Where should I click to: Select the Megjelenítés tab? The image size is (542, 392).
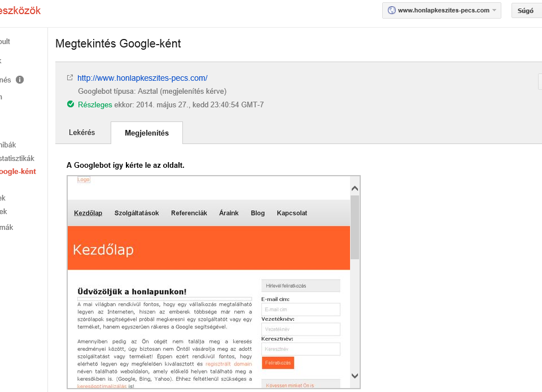pos(147,133)
